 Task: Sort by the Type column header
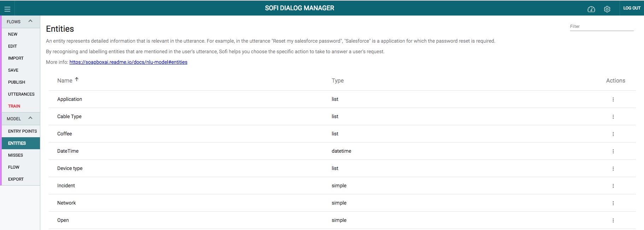click(338, 81)
